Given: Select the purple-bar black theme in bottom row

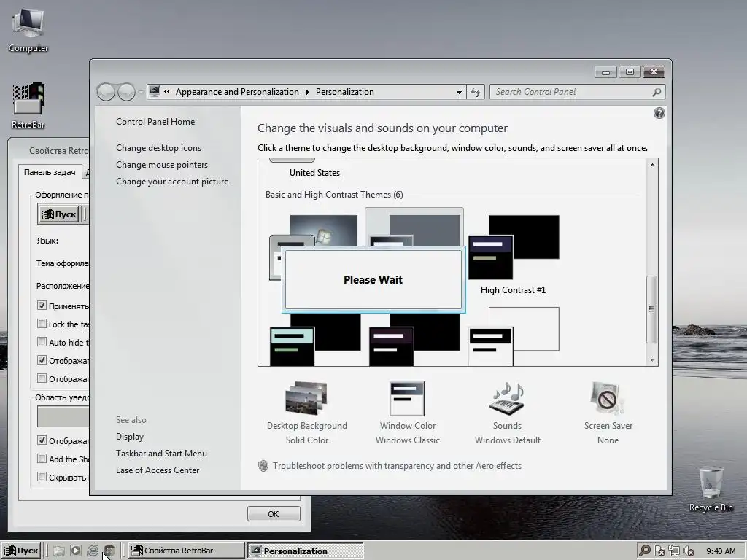Looking at the screenshot, I should [x=414, y=339].
